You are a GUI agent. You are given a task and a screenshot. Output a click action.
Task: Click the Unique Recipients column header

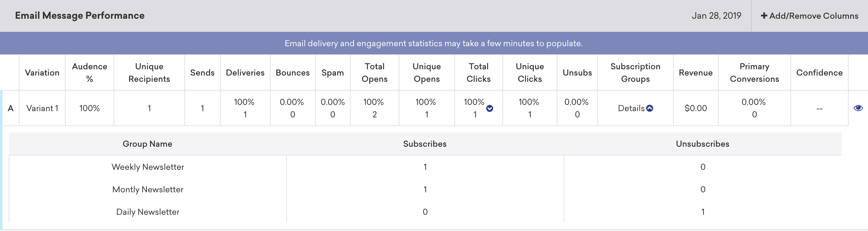click(149, 73)
